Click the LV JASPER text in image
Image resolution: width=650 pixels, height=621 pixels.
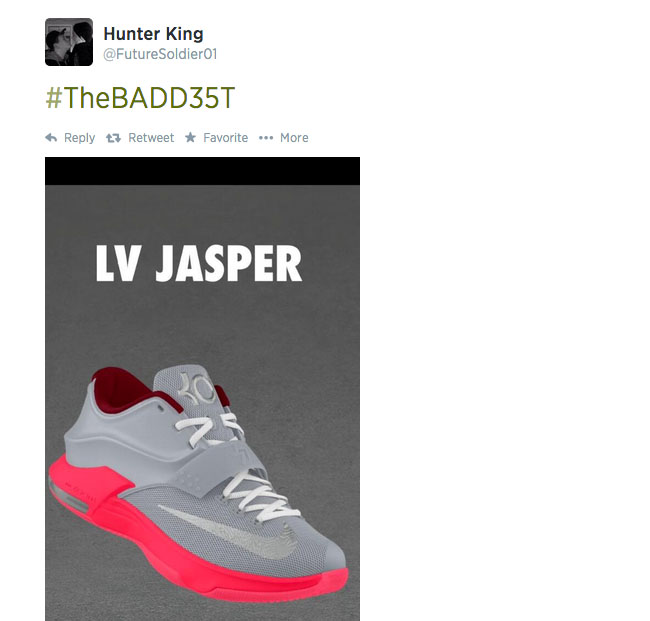(x=199, y=263)
